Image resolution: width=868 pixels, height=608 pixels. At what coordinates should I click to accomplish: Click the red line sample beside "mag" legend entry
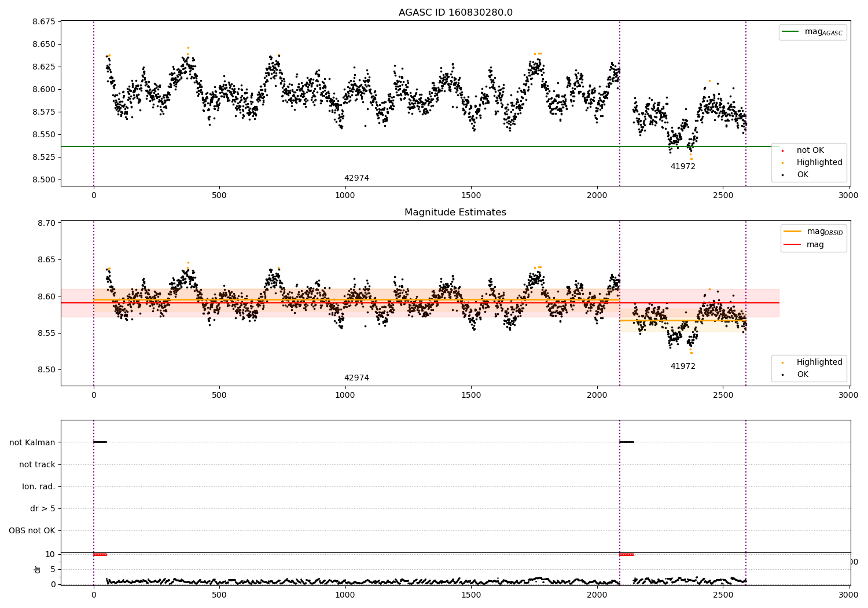(x=793, y=245)
